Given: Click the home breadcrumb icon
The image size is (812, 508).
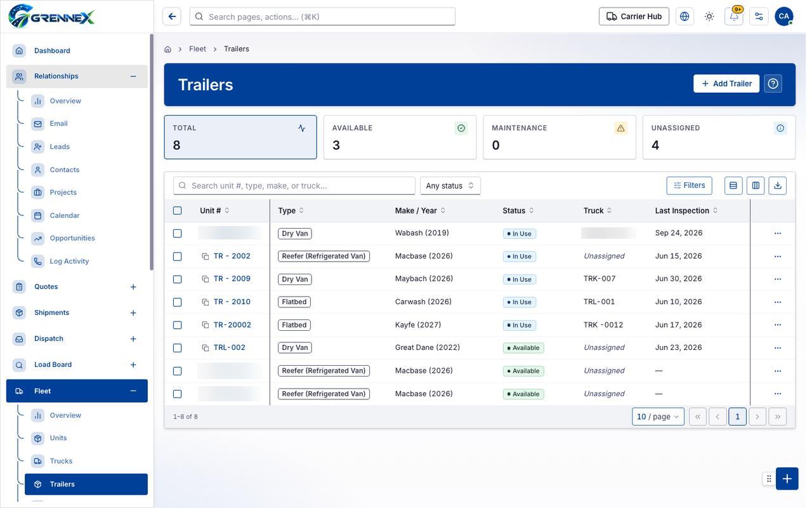Looking at the screenshot, I should [x=167, y=49].
